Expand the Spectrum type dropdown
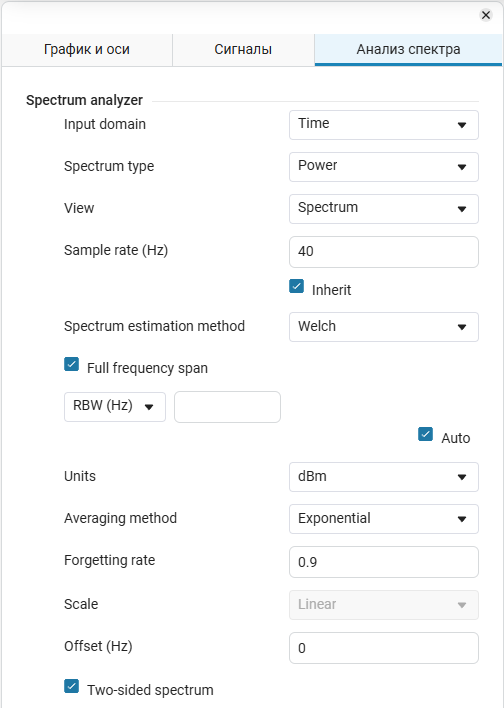This screenshot has width=504, height=708. pyautogui.click(x=383, y=167)
